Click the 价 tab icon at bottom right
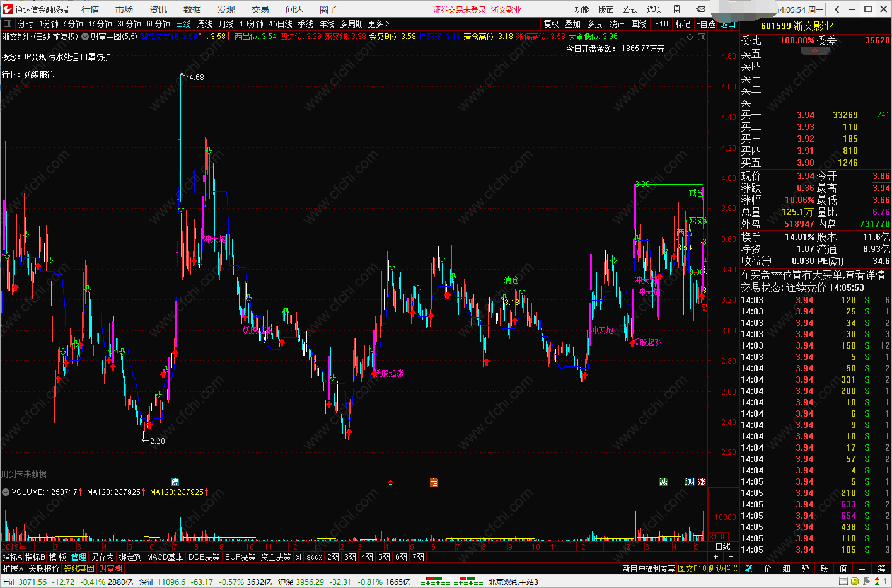The image size is (892, 588). (768, 568)
